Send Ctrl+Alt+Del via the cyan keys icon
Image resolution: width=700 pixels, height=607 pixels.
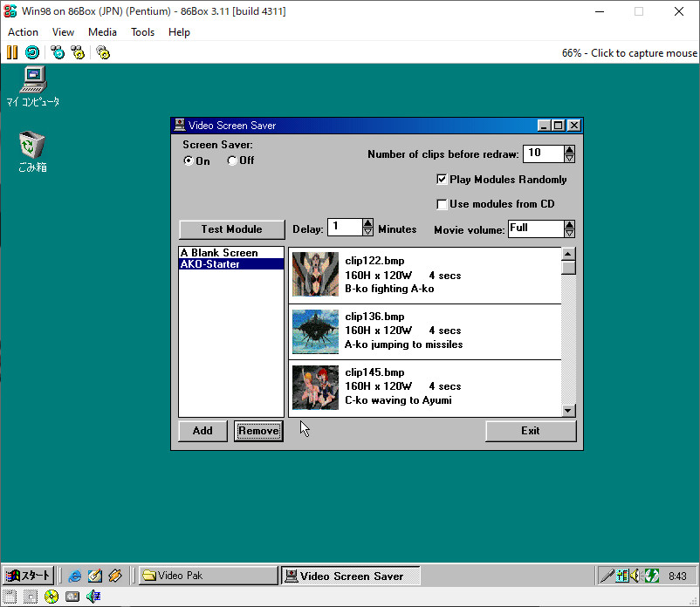pyautogui.click(x=58, y=52)
